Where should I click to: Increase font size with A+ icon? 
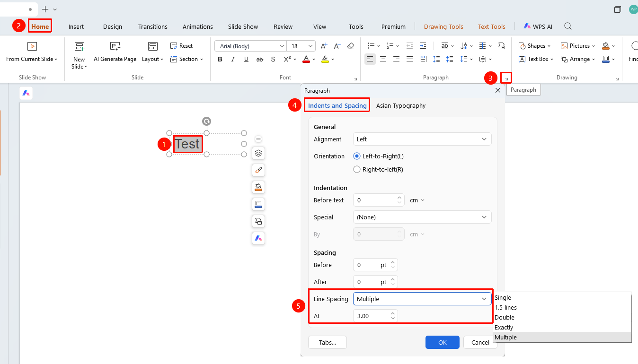[x=324, y=46]
